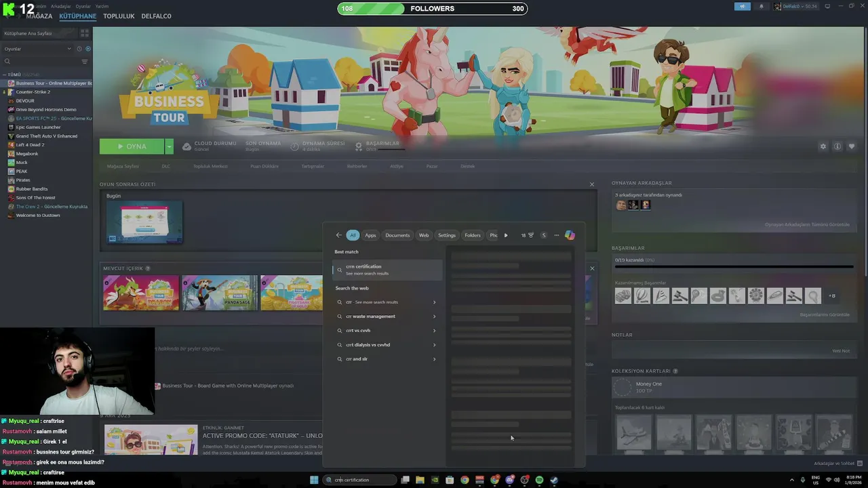Open game info icon
The height and width of the screenshot is (488, 868).
[837, 146]
